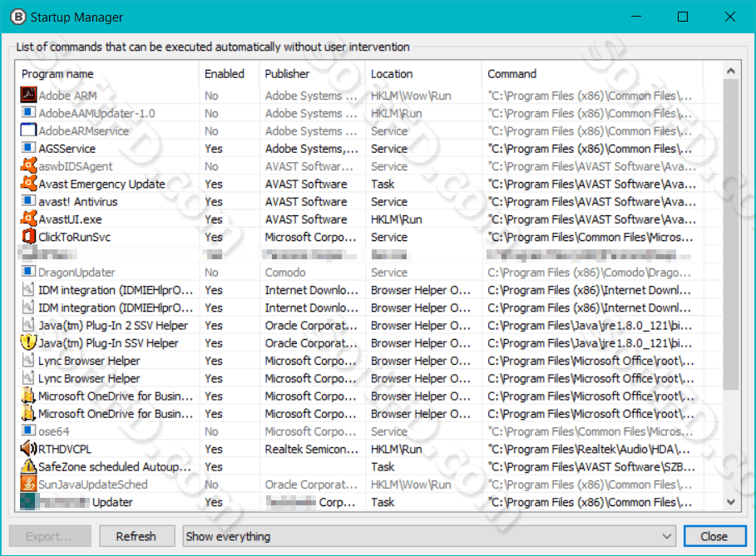The image size is (756, 556).
Task: Click "No" in the AdobeARMservice row
Action: (211, 130)
